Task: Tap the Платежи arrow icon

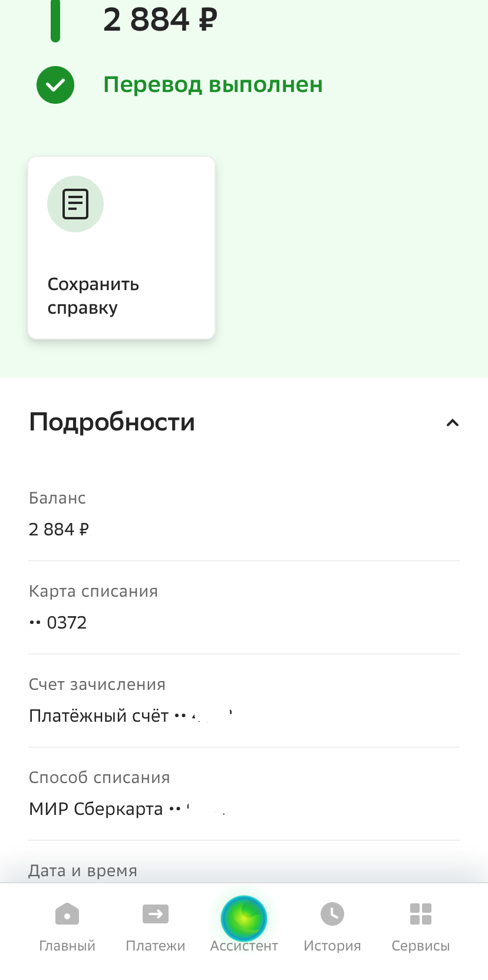Action: [x=156, y=915]
